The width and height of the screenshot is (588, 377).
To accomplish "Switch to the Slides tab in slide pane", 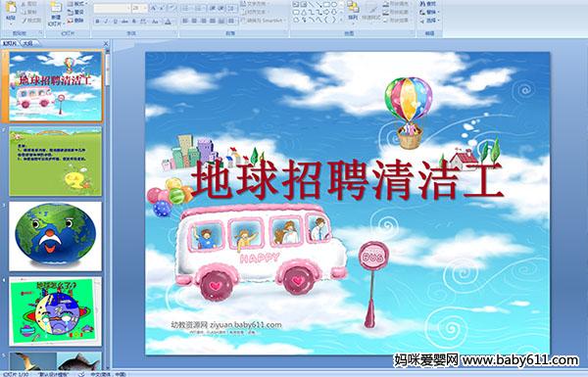I will point(10,43).
